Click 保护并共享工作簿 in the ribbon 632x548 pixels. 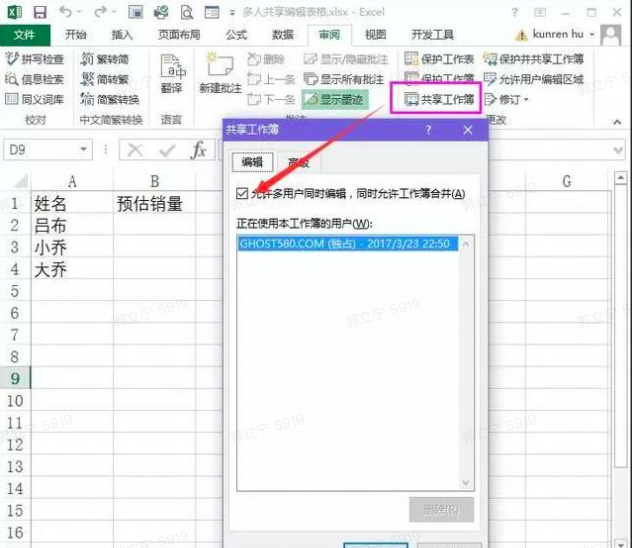point(491,59)
